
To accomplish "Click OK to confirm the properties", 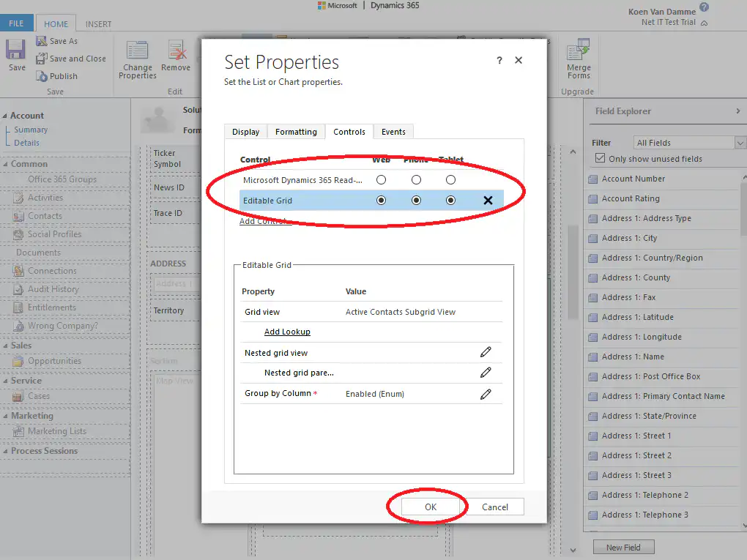I will click(x=429, y=506).
